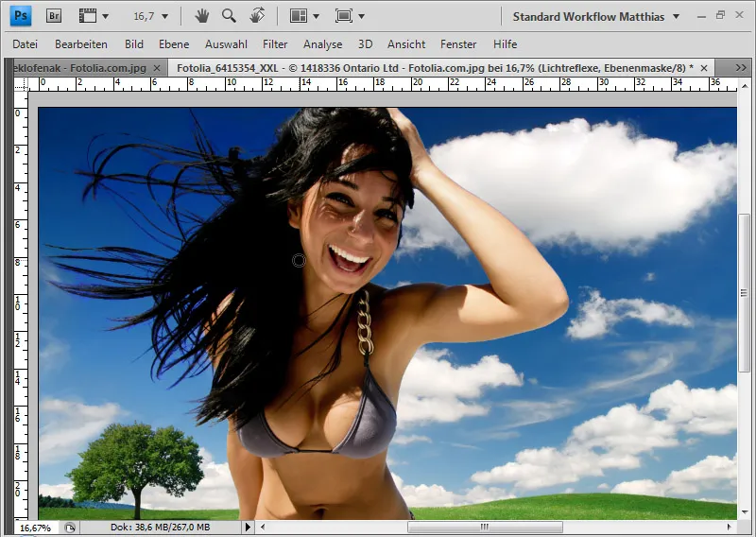The width and height of the screenshot is (756, 537).
Task: Open the View Extras filmstrip icon
Action: click(x=87, y=16)
